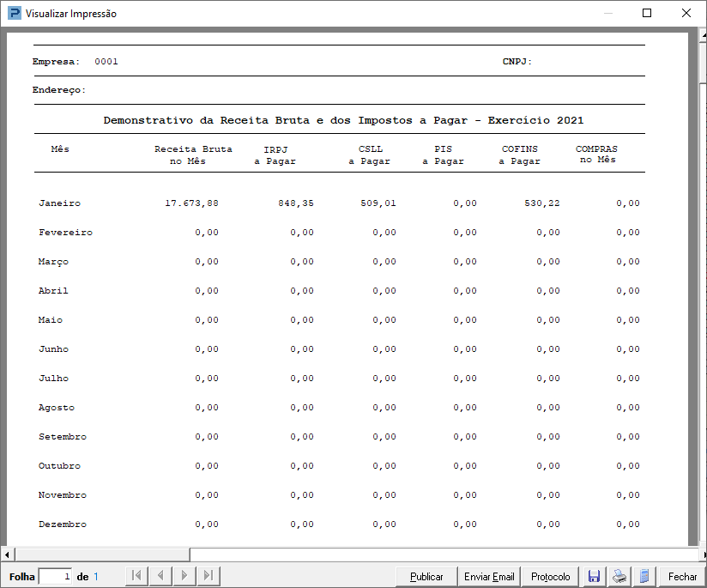Click the Receita Bruta value in Fevereiro row
Screen dimensions: 707x588
207,233
